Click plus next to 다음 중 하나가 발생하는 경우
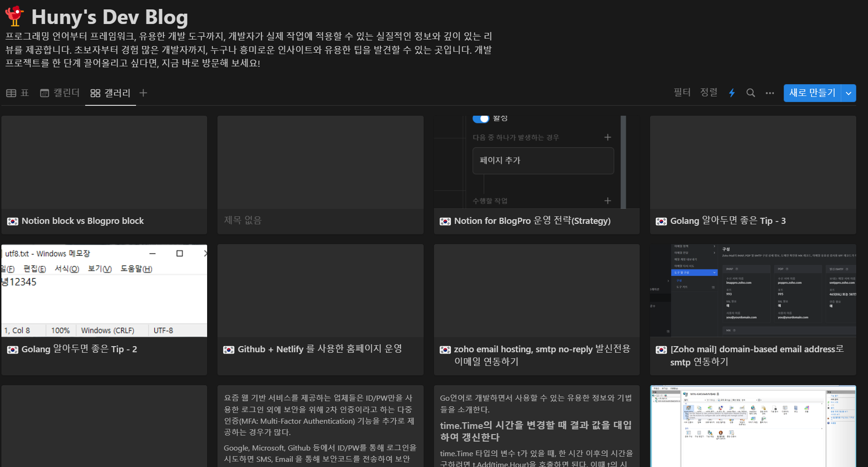 608,137
